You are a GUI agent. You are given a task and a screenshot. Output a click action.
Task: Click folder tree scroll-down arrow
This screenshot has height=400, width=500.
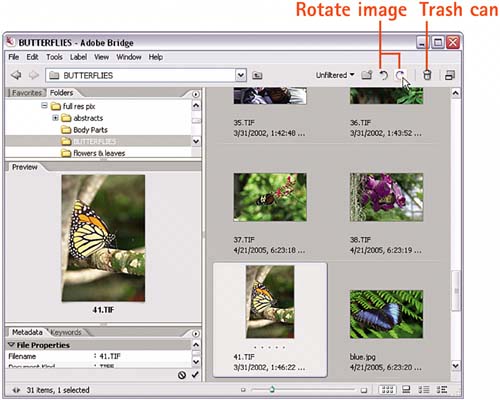(196, 141)
